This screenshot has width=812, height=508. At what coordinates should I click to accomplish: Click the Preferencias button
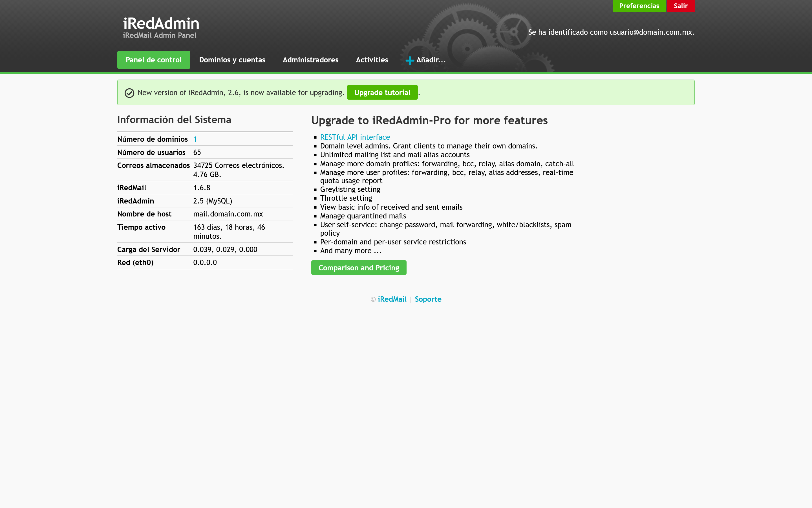click(639, 6)
